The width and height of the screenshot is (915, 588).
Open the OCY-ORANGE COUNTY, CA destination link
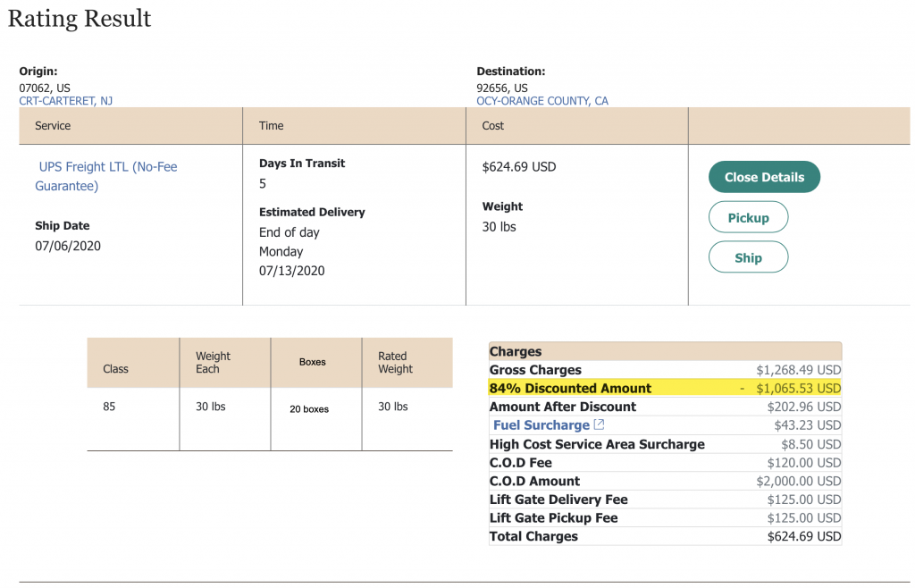(542, 101)
